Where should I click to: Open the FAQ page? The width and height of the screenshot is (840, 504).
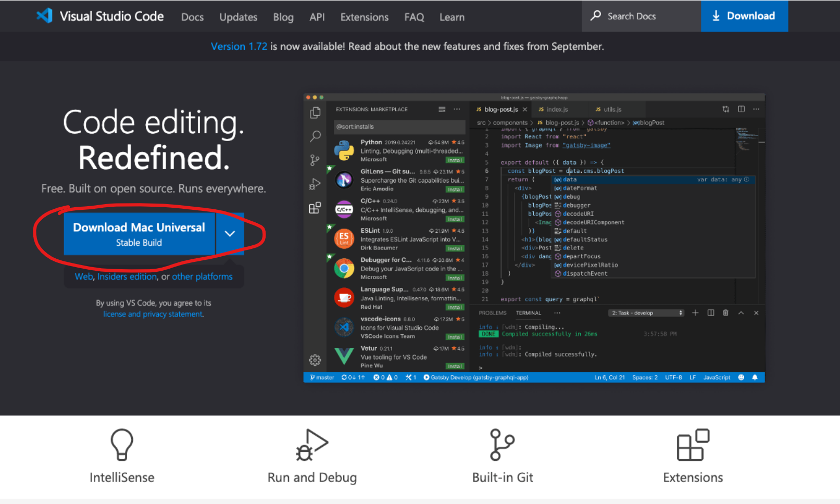tap(414, 17)
